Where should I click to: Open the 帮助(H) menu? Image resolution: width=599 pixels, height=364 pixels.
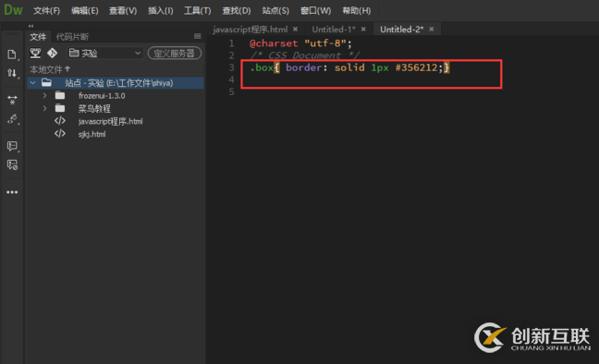pyautogui.click(x=357, y=11)
